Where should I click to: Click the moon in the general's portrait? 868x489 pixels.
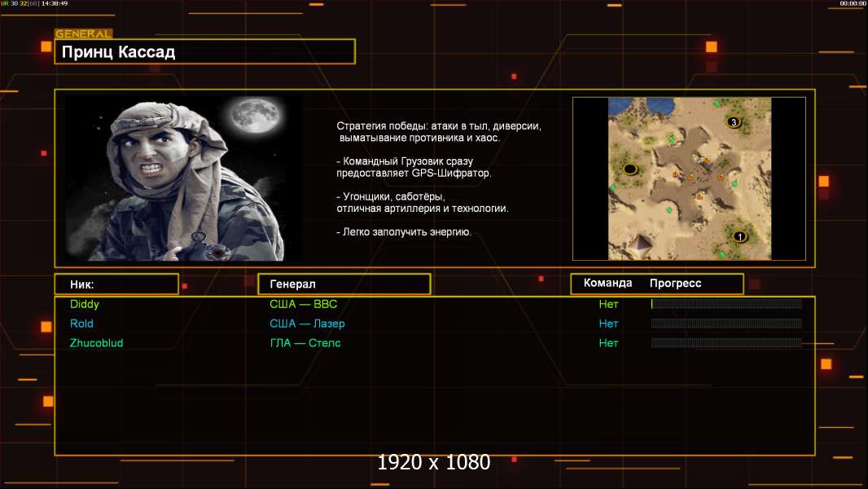tap(252, 117)
